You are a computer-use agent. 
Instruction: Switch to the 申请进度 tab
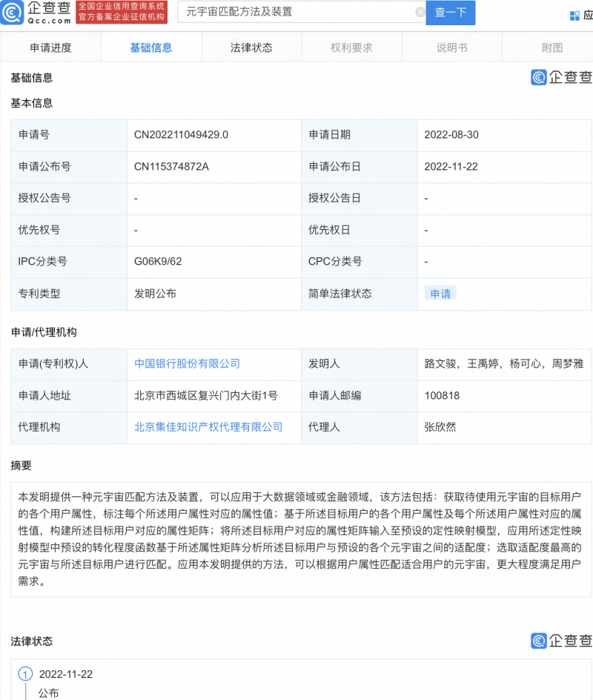[50, 46]
